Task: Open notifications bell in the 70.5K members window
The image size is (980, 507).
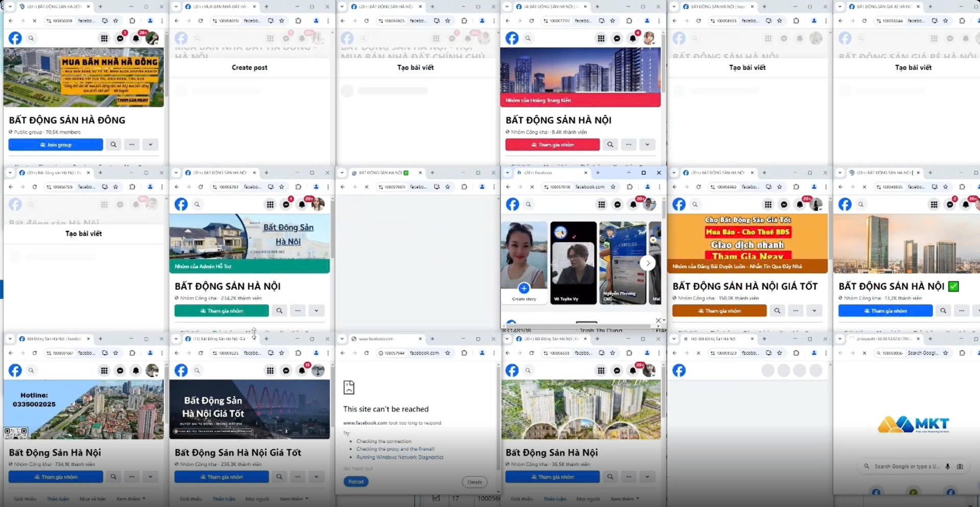Action: (x=136, y=38)
